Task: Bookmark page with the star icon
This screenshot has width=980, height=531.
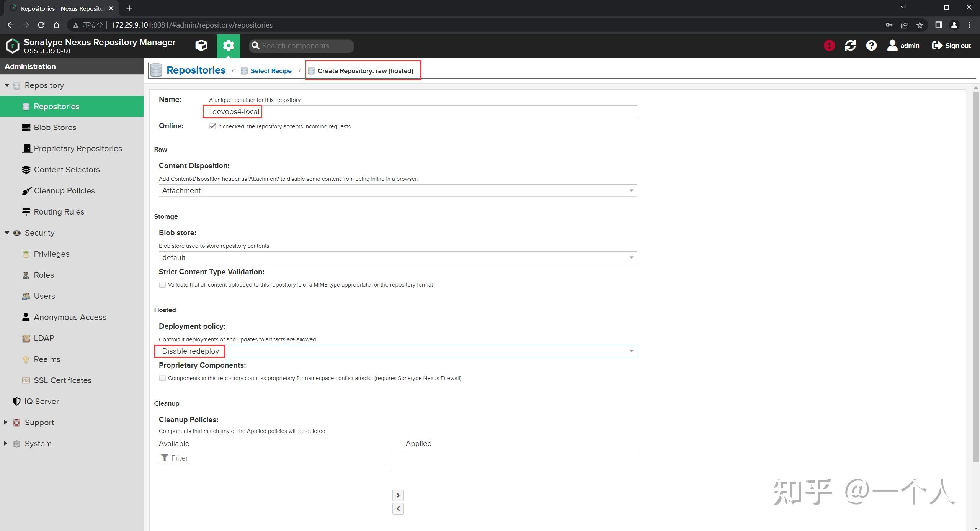Action: pyautogui.click(x=920, y=25)
